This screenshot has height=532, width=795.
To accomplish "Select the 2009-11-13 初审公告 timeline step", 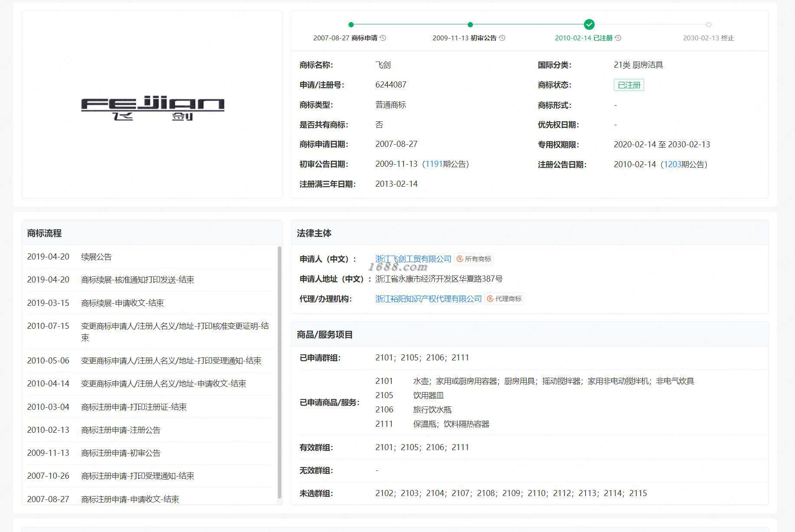I will 469,38.
